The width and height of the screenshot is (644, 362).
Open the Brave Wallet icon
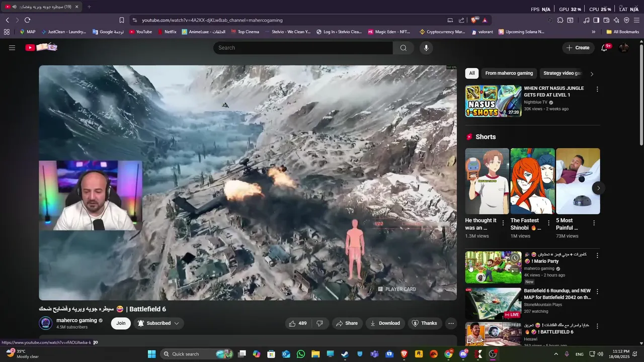pyautogui.click(x=606, y=20)
